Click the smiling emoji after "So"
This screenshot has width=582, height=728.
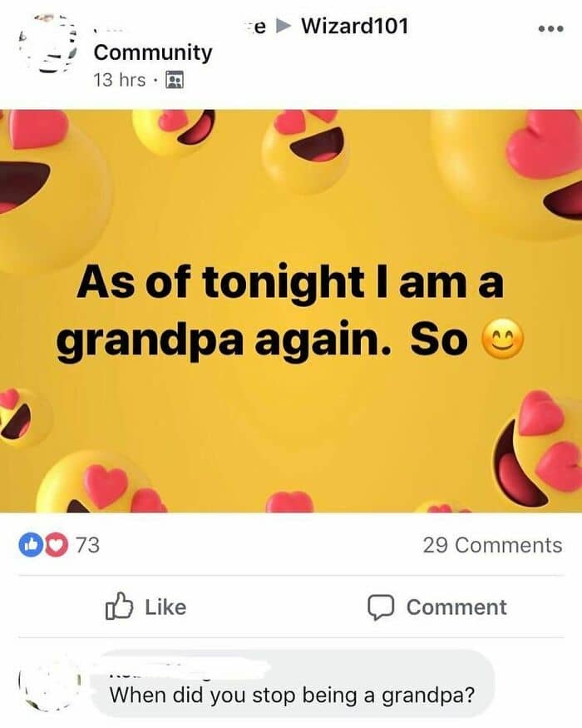click(503, 341)
